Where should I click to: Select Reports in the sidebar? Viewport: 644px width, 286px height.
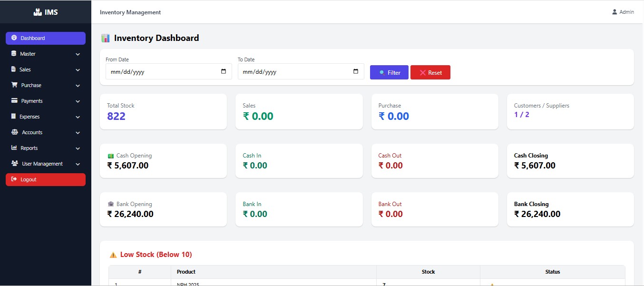tap(29, 148)
